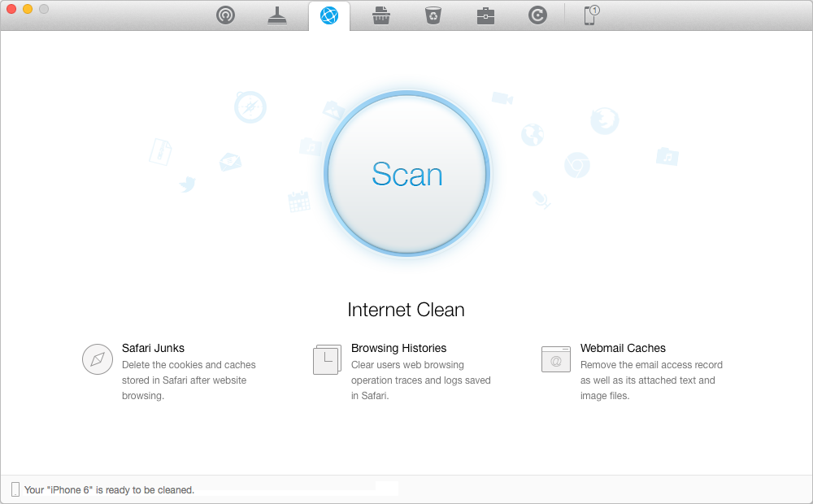Open the device phone icon with badge
This screenshot has width=813, height=504.
[x=590, y=15]
